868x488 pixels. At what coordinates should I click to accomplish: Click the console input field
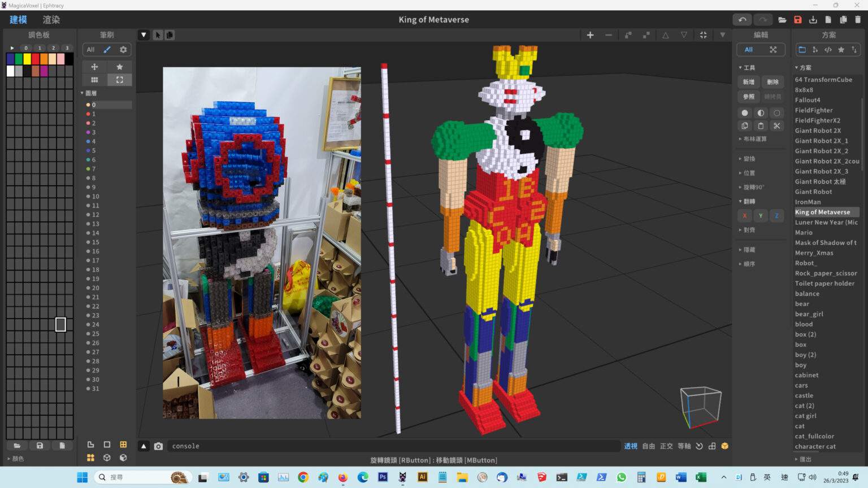tap(394, 446)
